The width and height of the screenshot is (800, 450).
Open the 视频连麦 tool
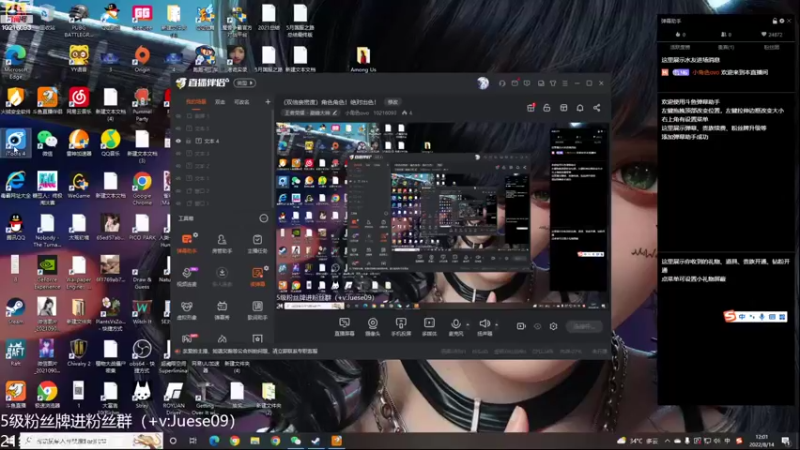click(187, 276)
